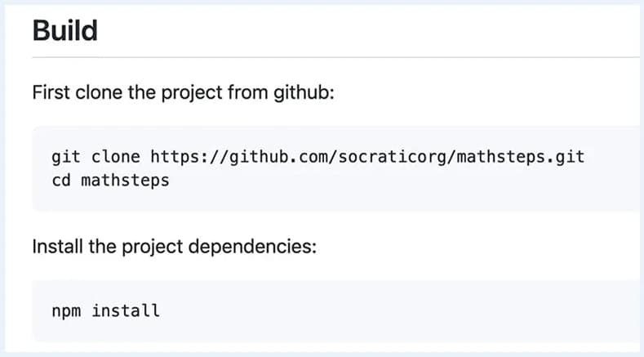The height and width of the screenshot is (357, 644).
Task: Click the horizontal divider under the Build heading
Action: click(326, 57)
